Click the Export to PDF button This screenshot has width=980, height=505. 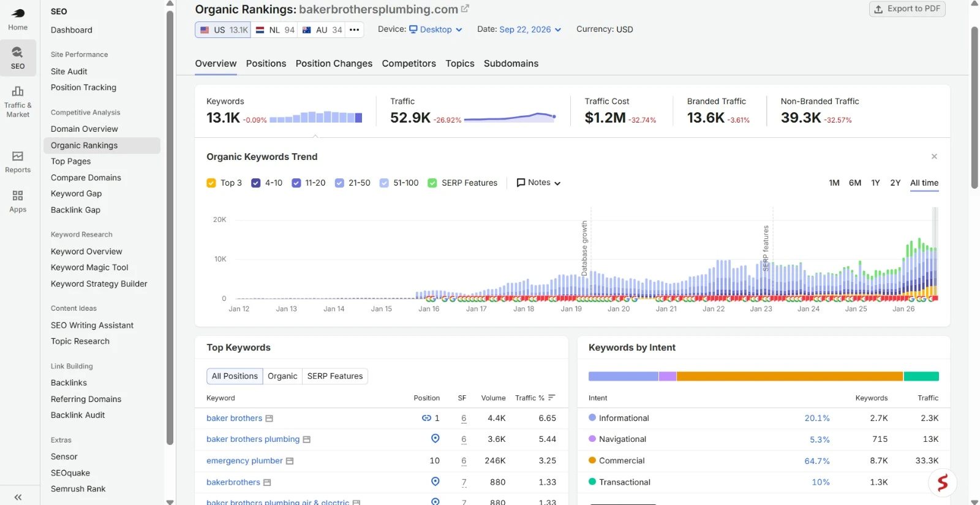907,9
